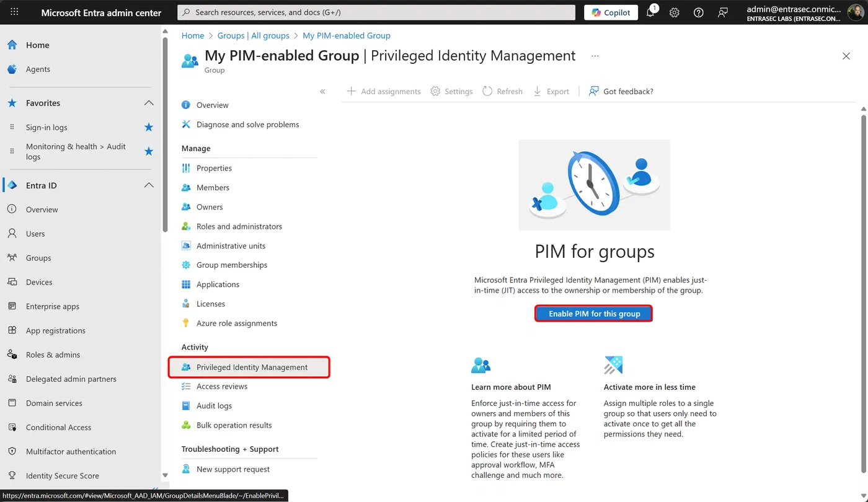Click My PIM-enabled Group breadcrumb
Viewport: 868px width, 502px height.
[347, 35]
